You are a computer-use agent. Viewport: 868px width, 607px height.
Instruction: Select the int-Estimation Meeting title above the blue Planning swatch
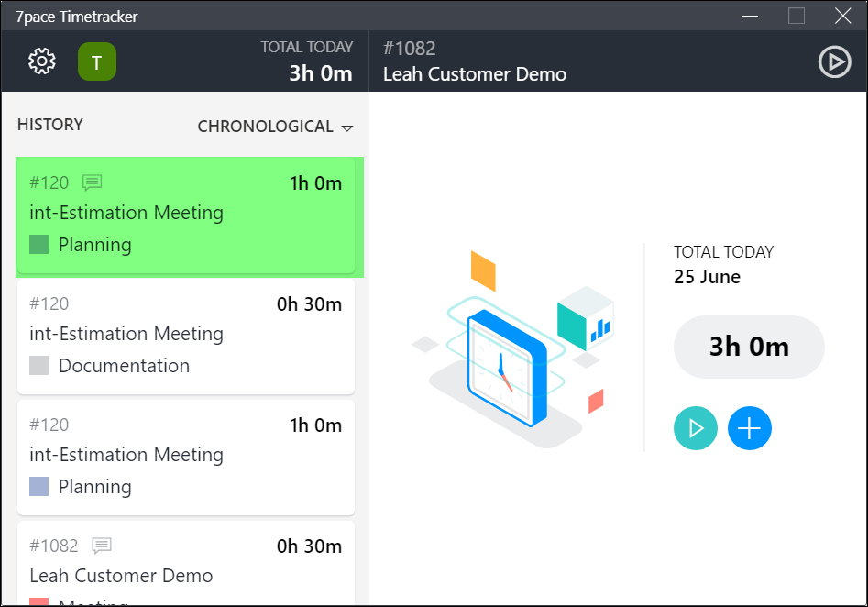click(x=126, y=455)
